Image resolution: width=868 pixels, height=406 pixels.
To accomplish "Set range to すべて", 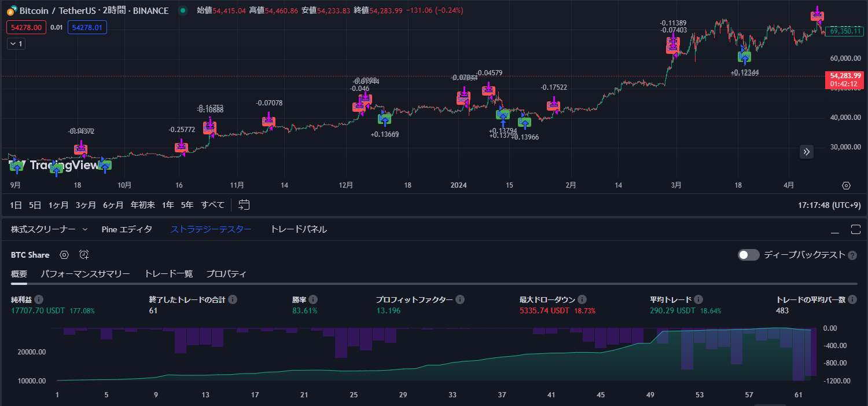I will [x=213, y=204].
